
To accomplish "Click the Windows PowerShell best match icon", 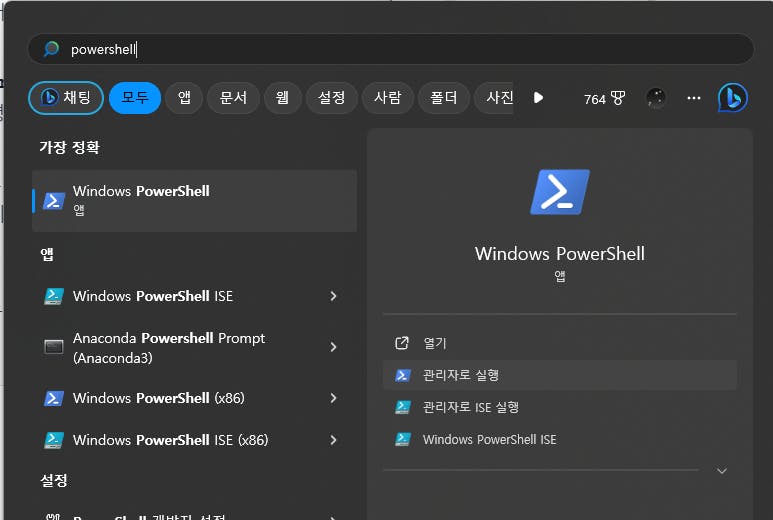I will click(x=54, y=201).
